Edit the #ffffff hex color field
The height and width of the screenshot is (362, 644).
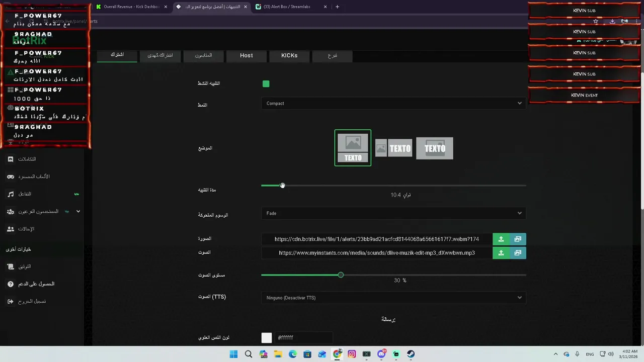(x=303, y=338)
